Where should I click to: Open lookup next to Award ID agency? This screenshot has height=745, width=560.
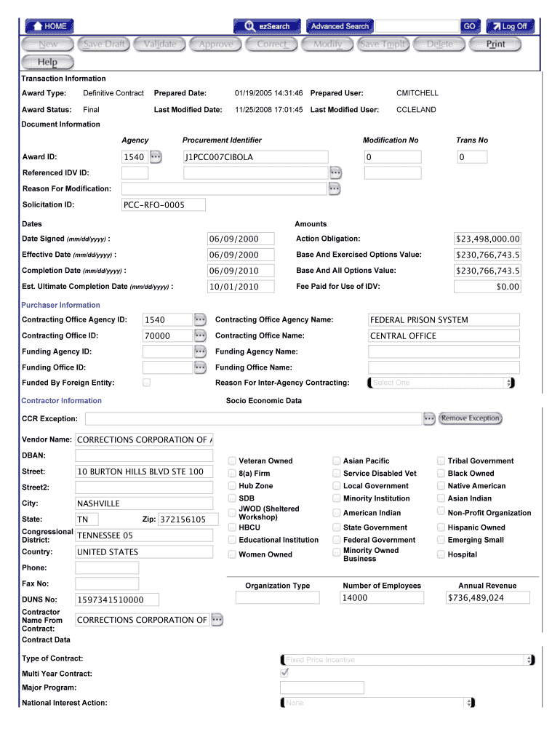tap(156, 156)
